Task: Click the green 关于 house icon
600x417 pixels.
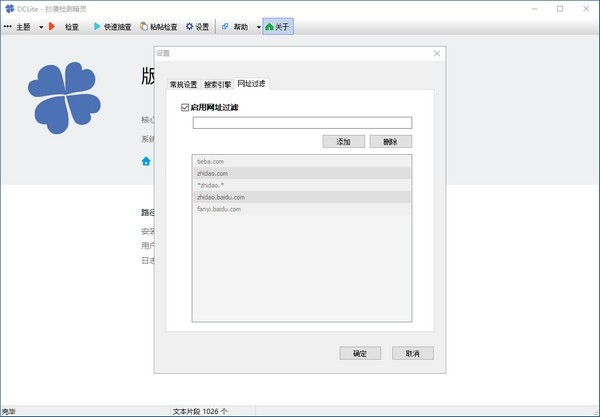Action: point(268,26)
